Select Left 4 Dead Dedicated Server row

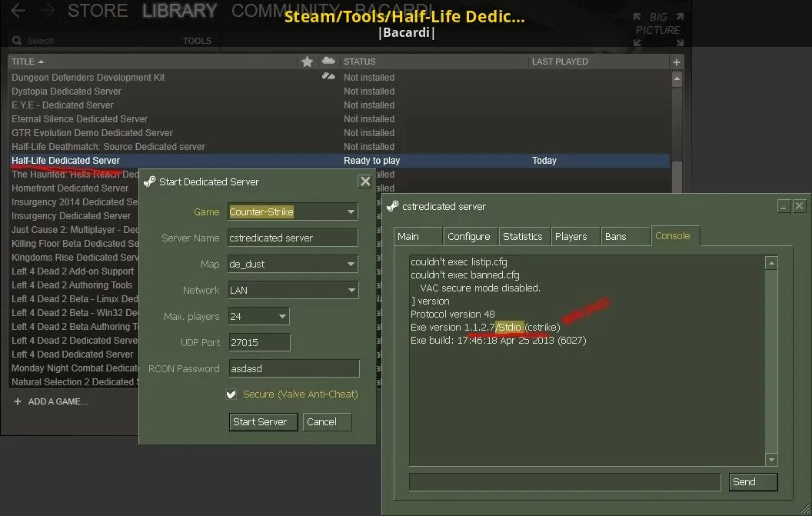tap(72, 355)
